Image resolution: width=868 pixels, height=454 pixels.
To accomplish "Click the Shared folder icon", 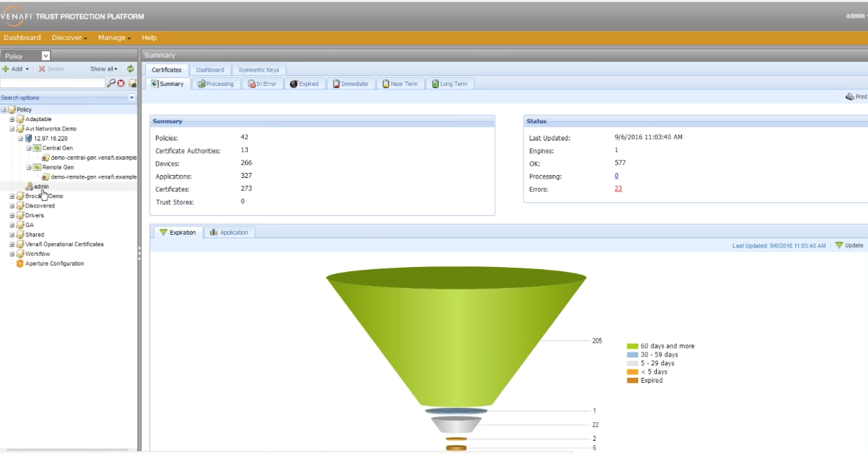I will coord(20,235).
